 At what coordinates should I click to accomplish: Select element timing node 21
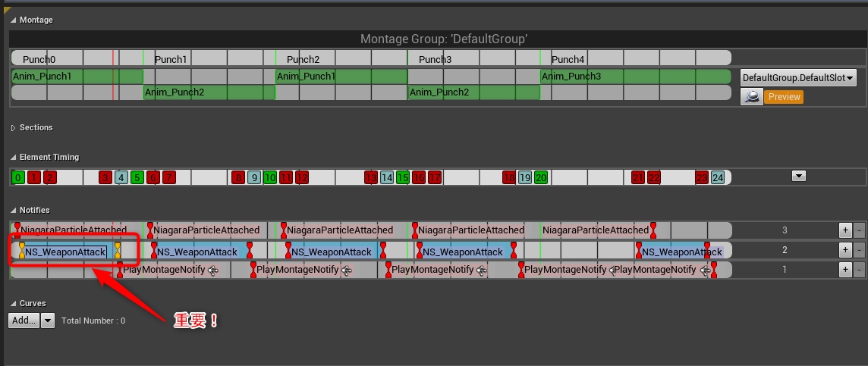tap(638, 177)
